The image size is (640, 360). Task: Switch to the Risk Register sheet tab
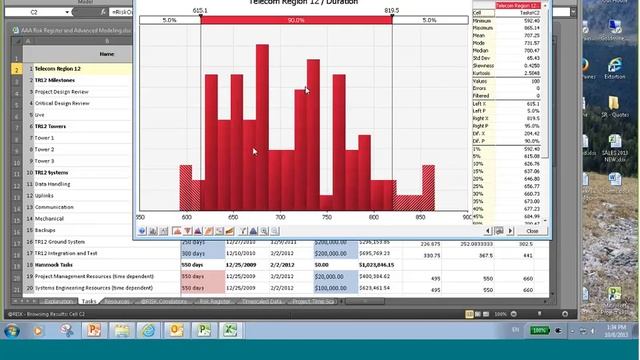[x=215, y=301]
